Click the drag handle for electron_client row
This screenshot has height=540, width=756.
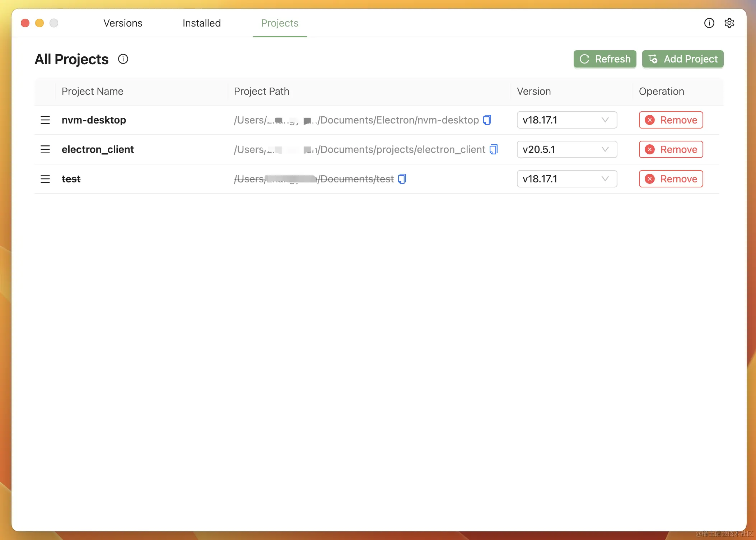45,149
